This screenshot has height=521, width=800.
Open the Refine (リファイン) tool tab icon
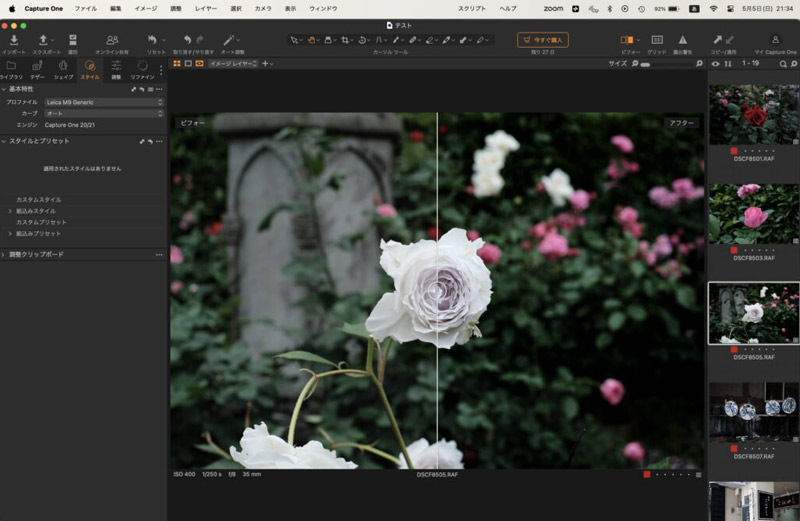point(142,66)
